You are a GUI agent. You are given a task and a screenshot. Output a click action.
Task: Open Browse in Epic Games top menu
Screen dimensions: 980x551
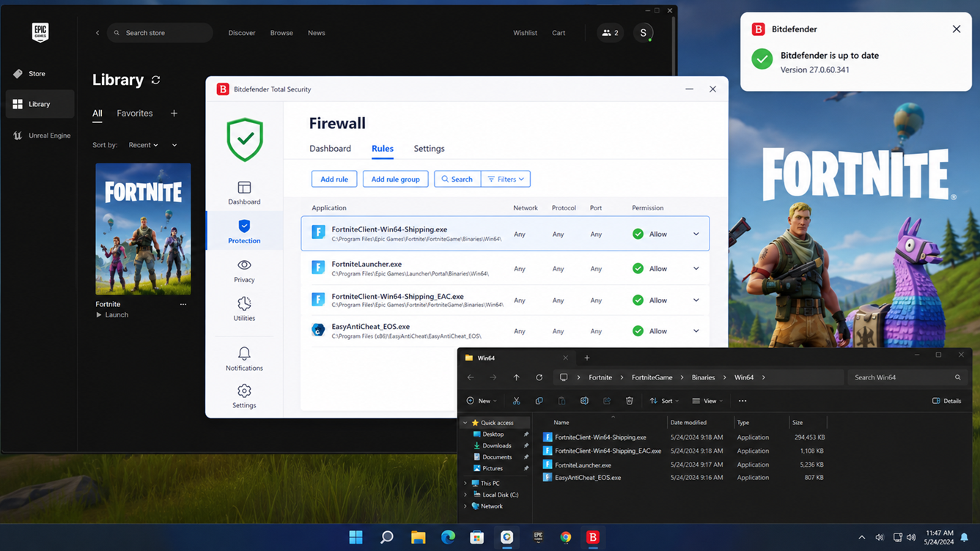click(x=281, y=33)
